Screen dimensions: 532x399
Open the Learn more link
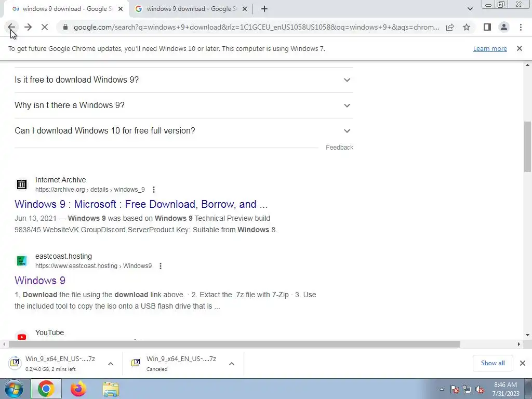coord(490,48)
